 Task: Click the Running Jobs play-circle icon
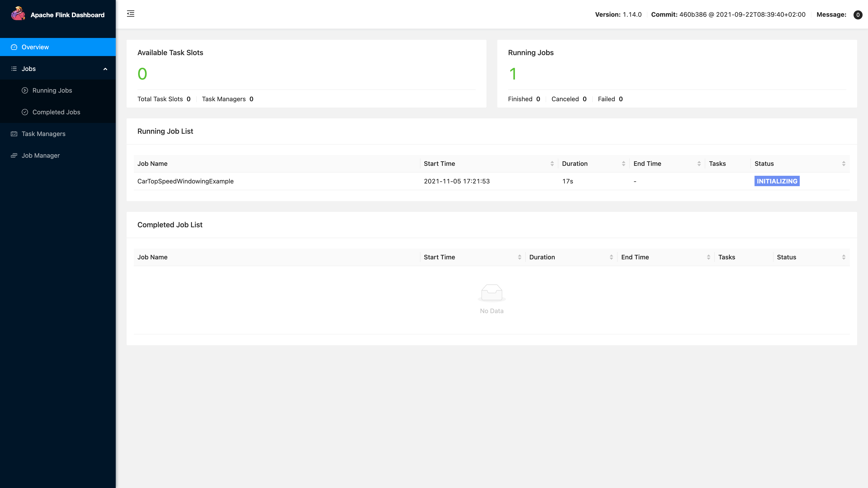(25, 90)
